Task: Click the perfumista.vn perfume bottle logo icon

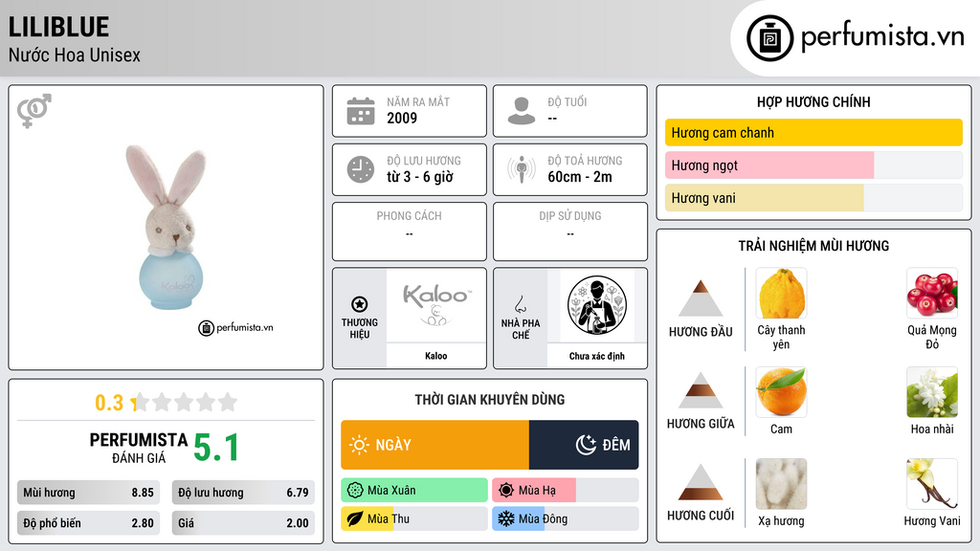Action: 769,38
